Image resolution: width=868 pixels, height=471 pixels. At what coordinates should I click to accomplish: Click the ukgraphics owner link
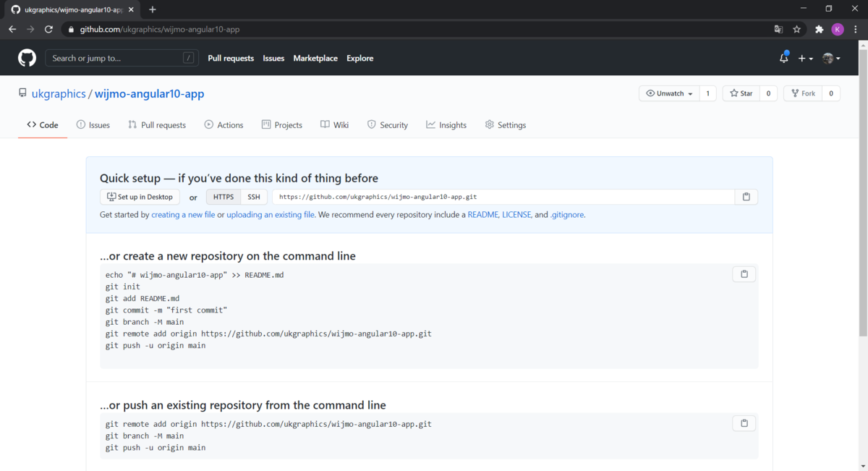click(x=59, y=94)
